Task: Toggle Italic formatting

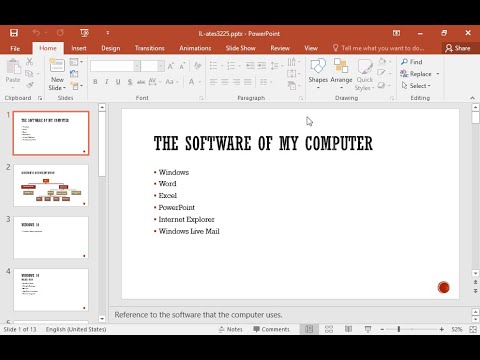Action: tap(107, 82)
